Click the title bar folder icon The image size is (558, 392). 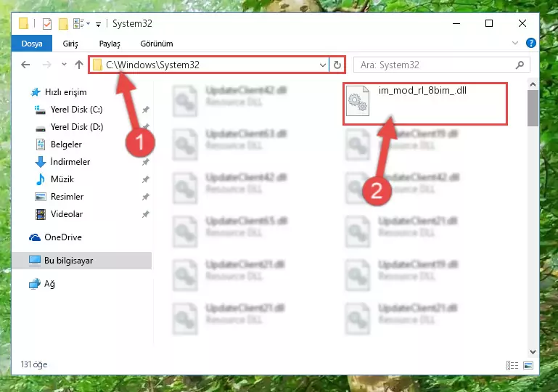click(x=23, y=23)
